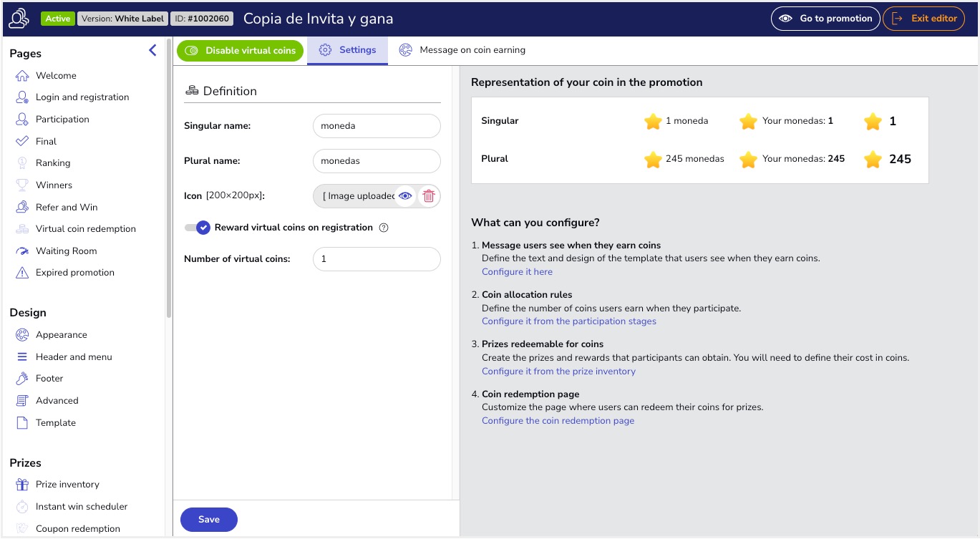This screenshot has width=980, height=539.
Task: Open Refer and Win page in sidebar
Action: point(66,207)
